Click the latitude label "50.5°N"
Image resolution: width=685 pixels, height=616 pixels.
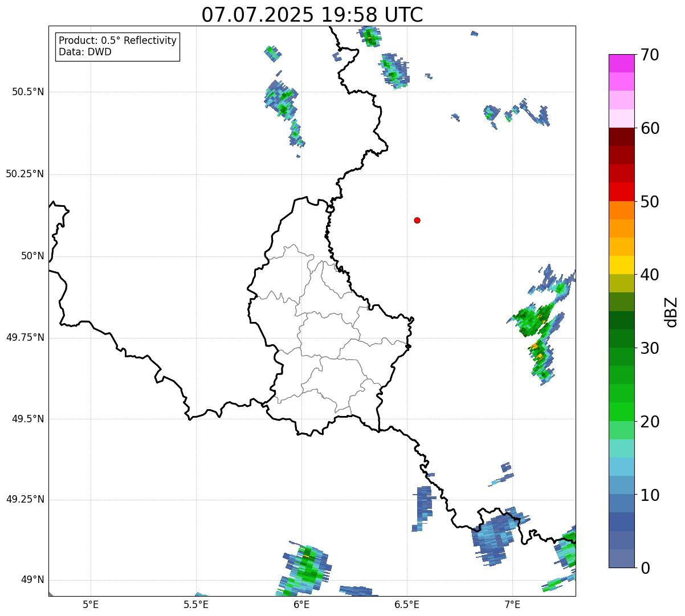pyautogui.click(x=27, y=92)
